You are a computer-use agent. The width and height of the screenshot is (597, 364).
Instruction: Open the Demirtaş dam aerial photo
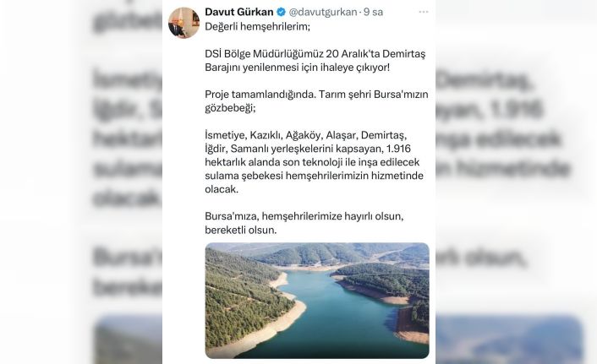tap(317, 301)
